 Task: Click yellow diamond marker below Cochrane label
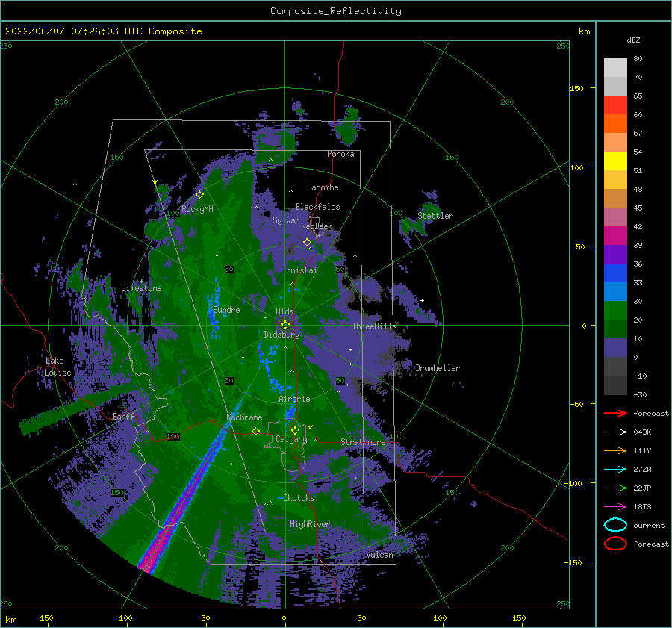pyautogui.click(x=256, y=431)
